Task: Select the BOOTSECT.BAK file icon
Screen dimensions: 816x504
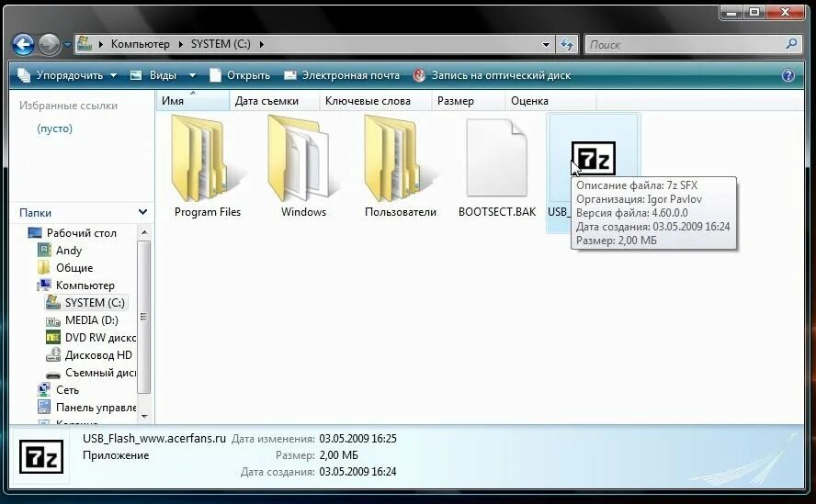Action: click(x=496, y=158)
